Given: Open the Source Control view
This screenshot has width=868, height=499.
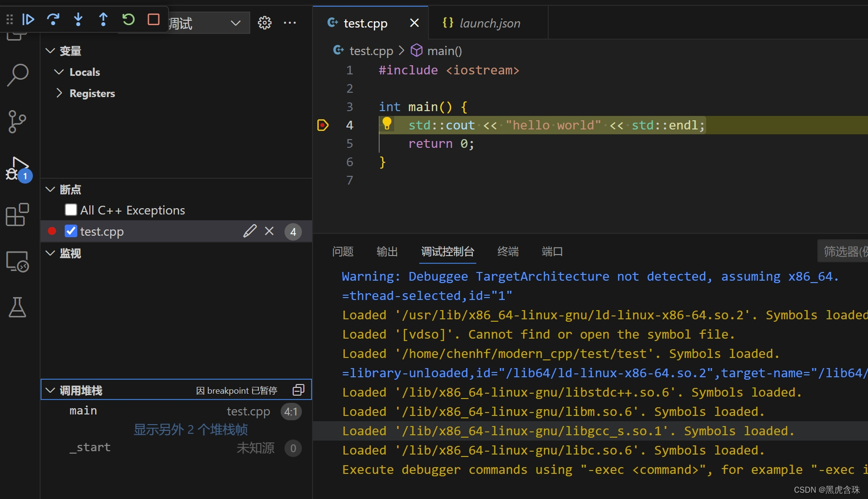Looking at the screenshot, I should [18, 122].
